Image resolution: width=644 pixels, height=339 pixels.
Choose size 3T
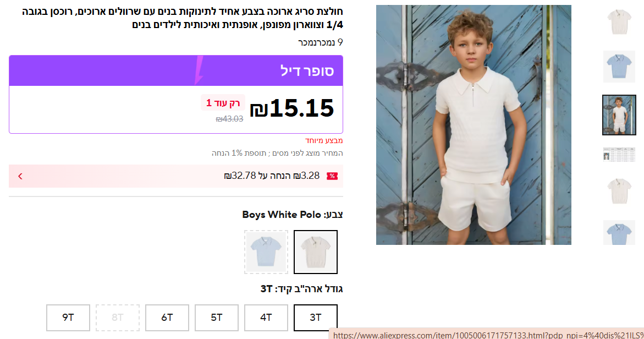click(x=316, y=318)
